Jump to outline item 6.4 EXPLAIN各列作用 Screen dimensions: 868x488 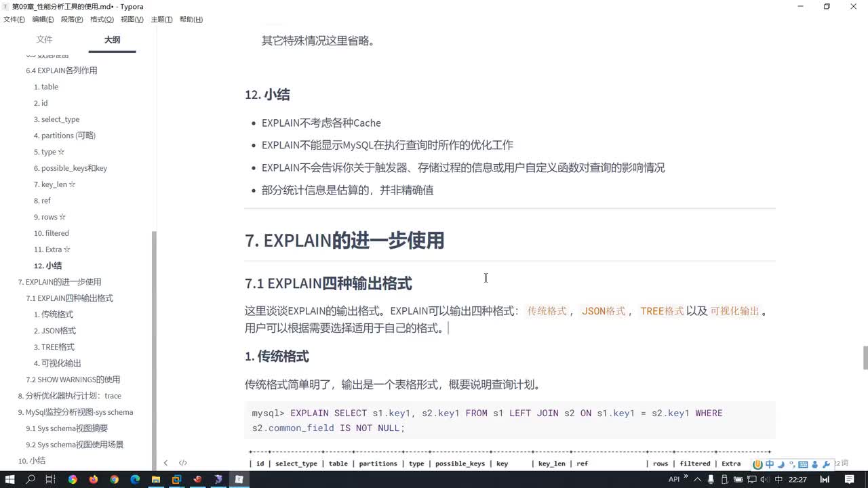[x=62, y=70]
